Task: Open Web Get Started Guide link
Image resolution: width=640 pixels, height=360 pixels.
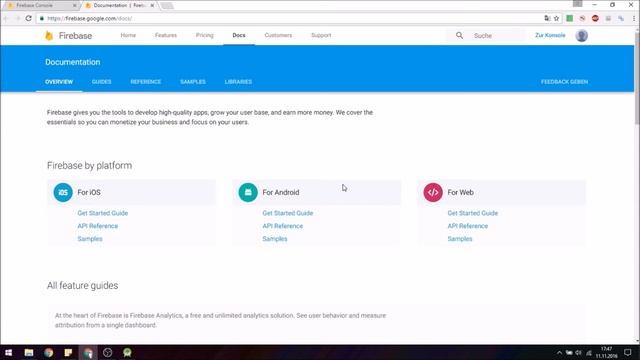Action: 473,213
